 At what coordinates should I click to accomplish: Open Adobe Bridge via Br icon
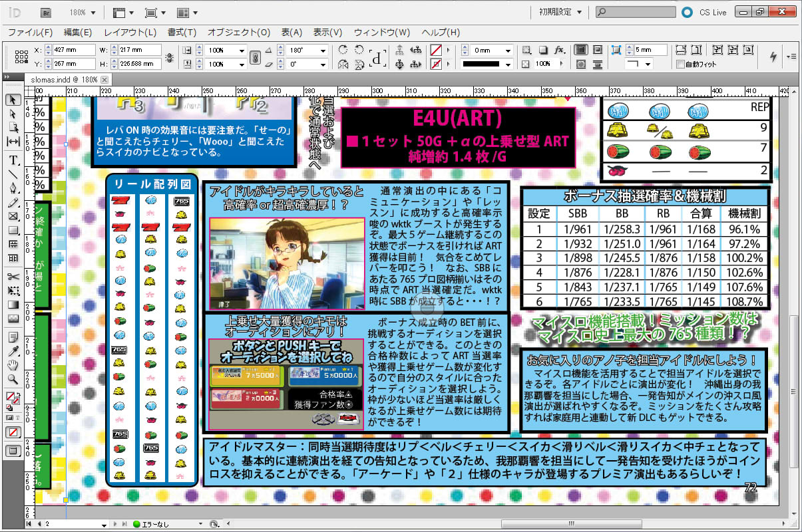coord(47,12)
